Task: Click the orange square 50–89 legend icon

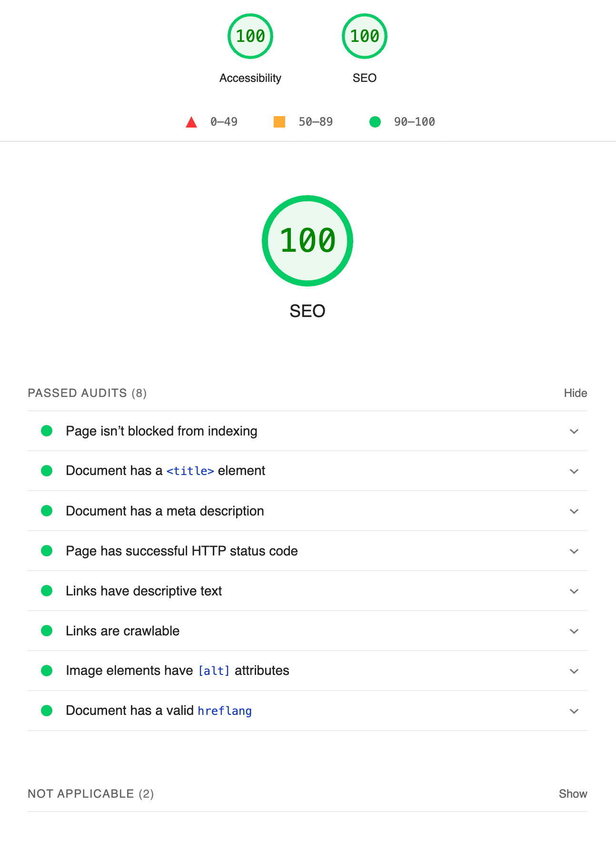Action: coord(279,122)
